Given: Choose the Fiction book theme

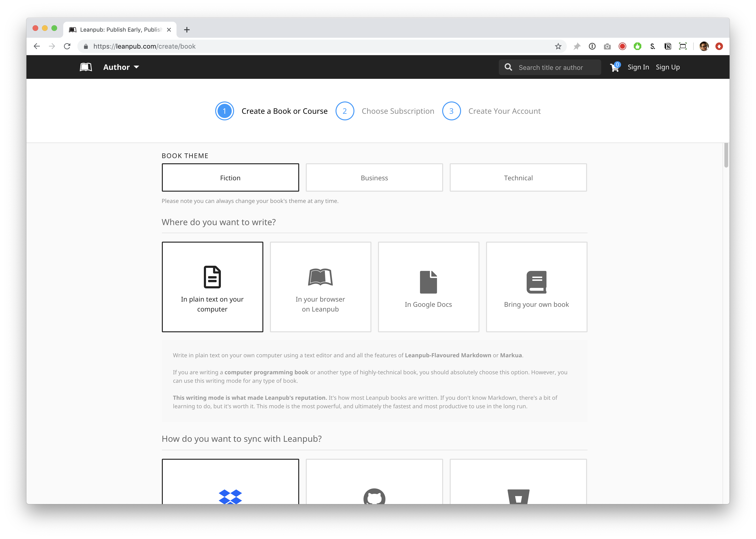Looking at the screenshot, I should click(230, 177).
